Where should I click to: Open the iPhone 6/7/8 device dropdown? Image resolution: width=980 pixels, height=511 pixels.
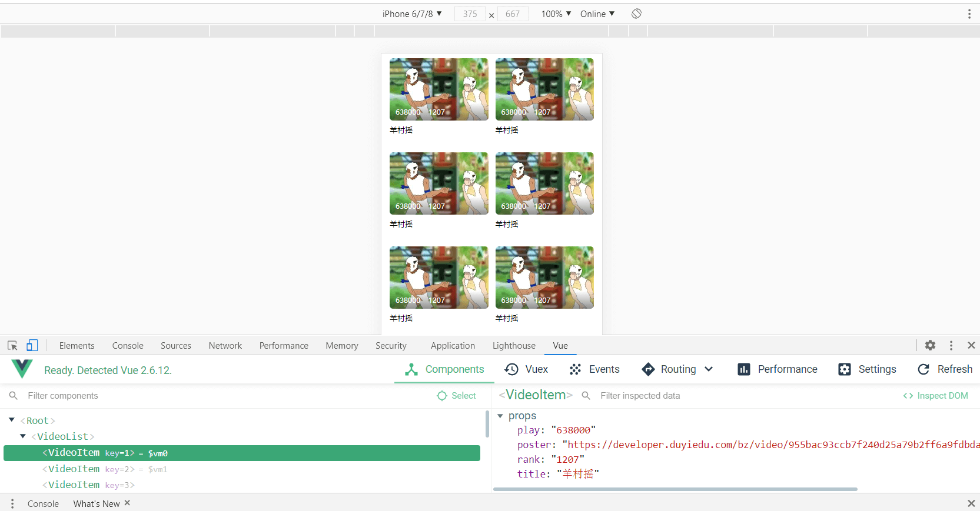coord(412,14)
